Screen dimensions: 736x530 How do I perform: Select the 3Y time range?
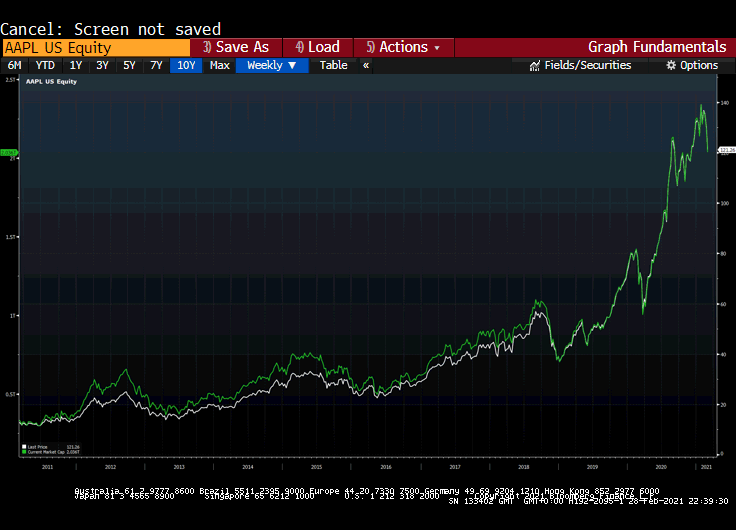pyautogui.click(x=102, y=65)
